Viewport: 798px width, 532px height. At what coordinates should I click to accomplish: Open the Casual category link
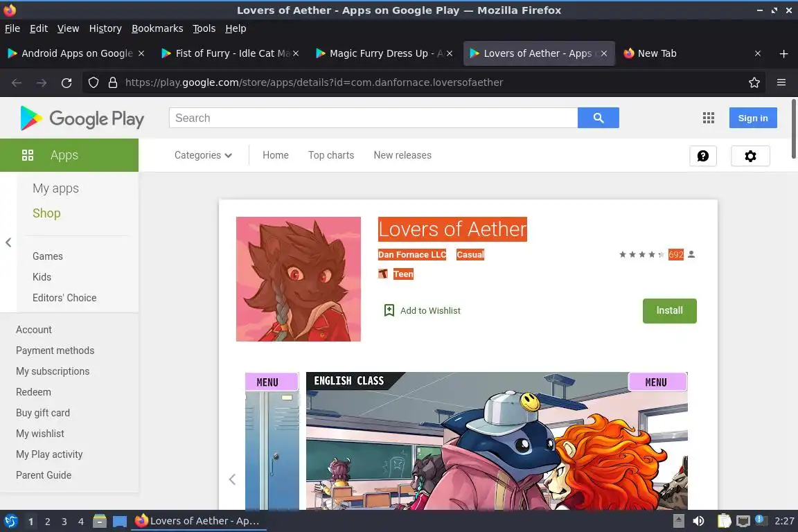470,254
